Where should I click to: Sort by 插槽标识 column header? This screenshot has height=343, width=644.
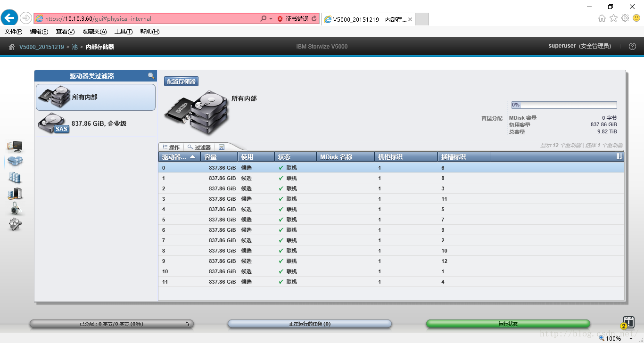464,156
